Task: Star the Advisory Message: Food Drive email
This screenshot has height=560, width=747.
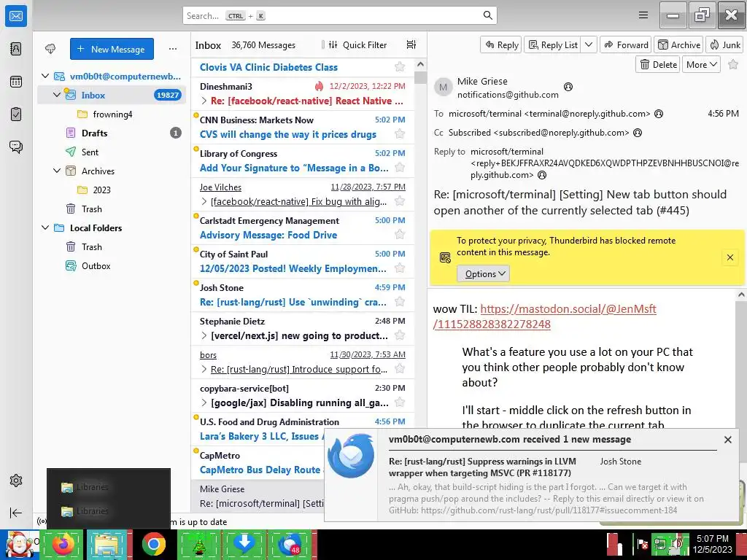Action: (400, 234)
